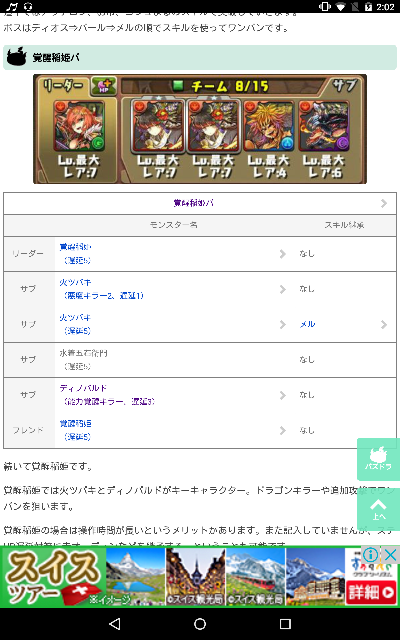Viewport: 400px width, 640px height.
Task: Open the ad info icon
Action: click(x=371, y=555)
